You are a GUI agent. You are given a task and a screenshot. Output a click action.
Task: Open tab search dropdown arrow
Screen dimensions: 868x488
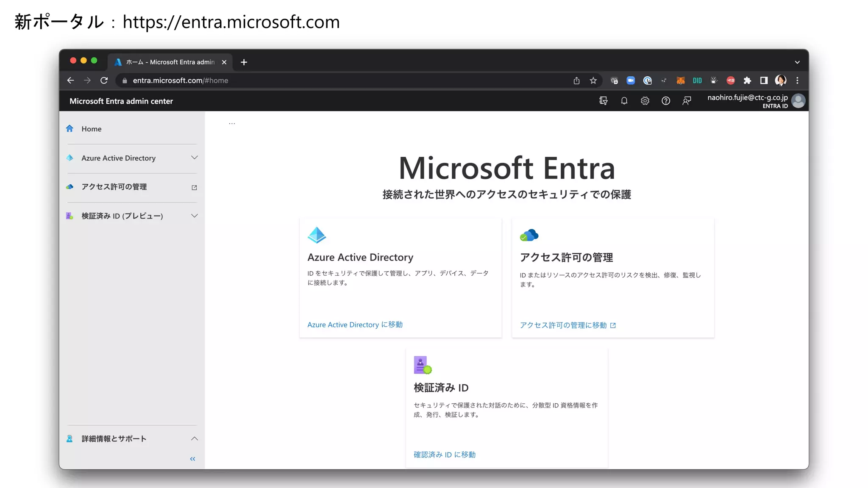(797, 62)
